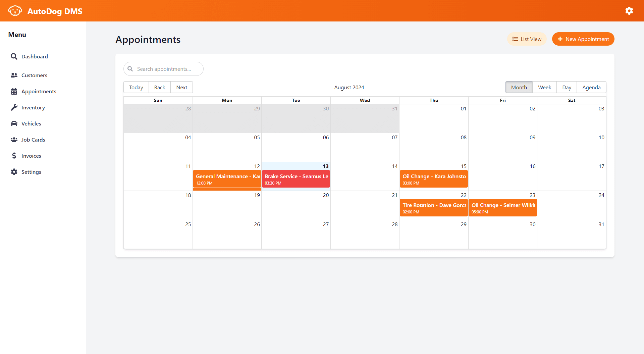Click the date number 13

(x=326, y=166)
